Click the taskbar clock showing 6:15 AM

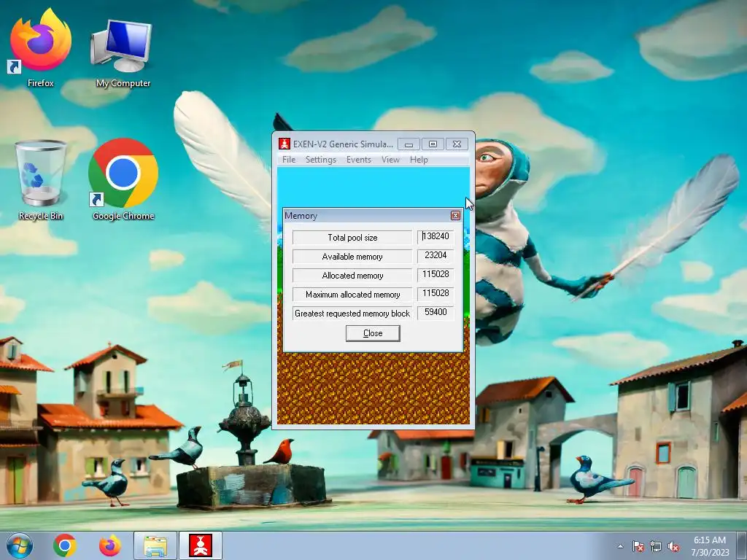(x=710, y=545)
